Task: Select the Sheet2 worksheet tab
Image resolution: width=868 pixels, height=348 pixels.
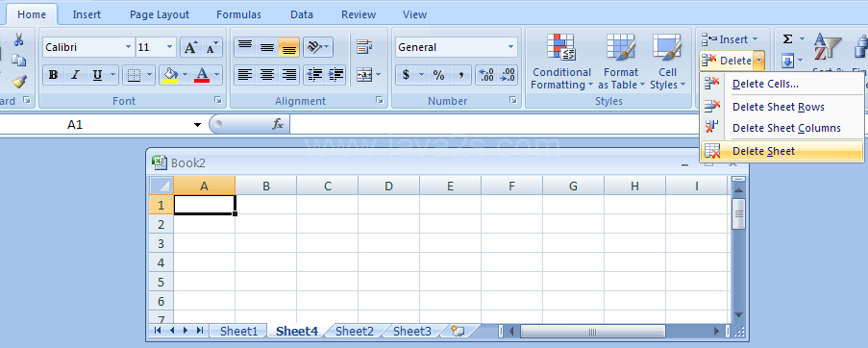Action: [355, 331]
